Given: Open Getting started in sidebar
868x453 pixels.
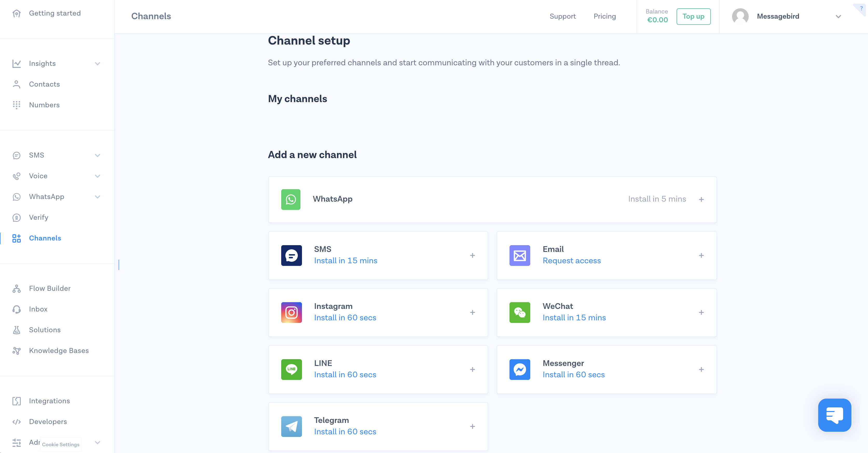Looking at the screenshot, I should 55,13.
